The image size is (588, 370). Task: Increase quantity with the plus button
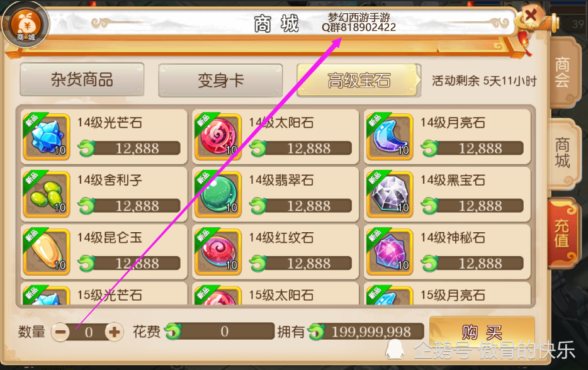(115, 332)
